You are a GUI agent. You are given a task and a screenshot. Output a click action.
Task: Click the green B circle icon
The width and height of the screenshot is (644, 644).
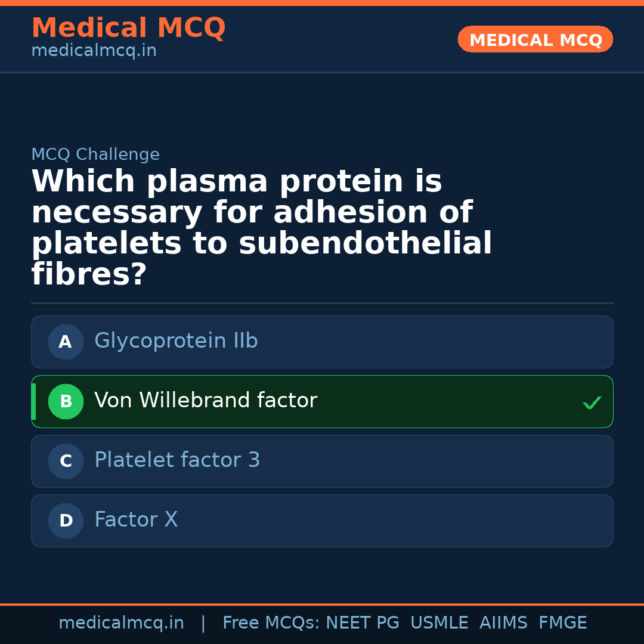[66, 401]
